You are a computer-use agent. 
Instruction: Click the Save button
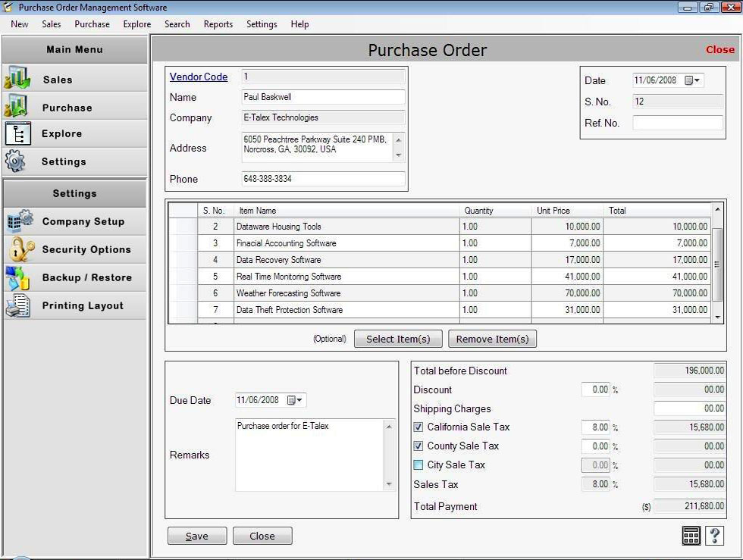coord(197,536)
